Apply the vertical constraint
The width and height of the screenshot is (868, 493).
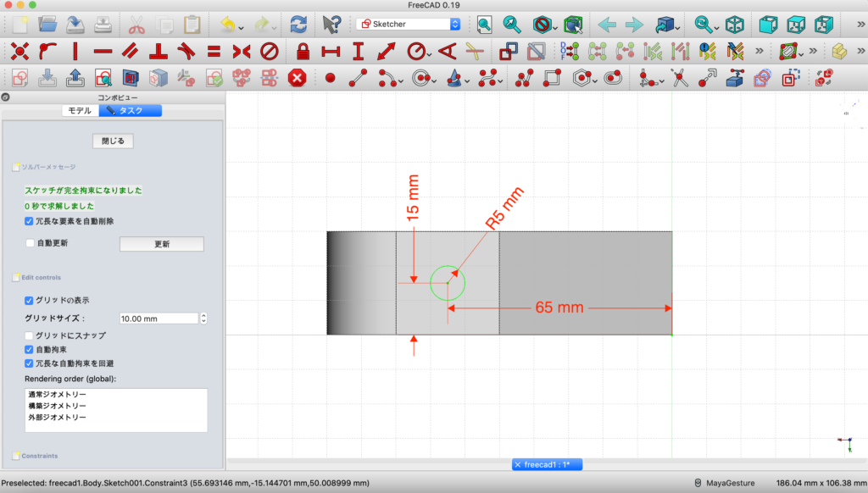(x=75, y=52)
